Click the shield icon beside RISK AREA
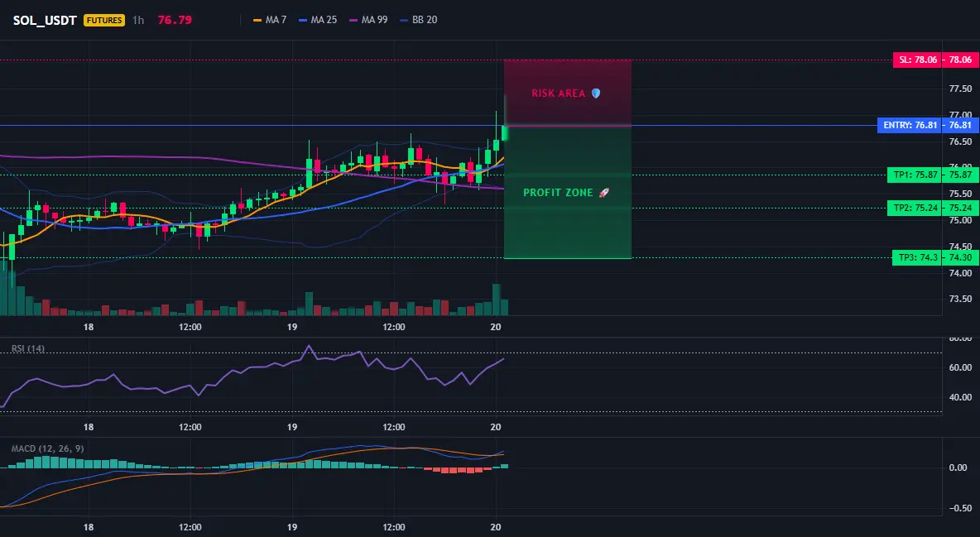Viewport: 980px width, 537px height. [x=596, y=93]
